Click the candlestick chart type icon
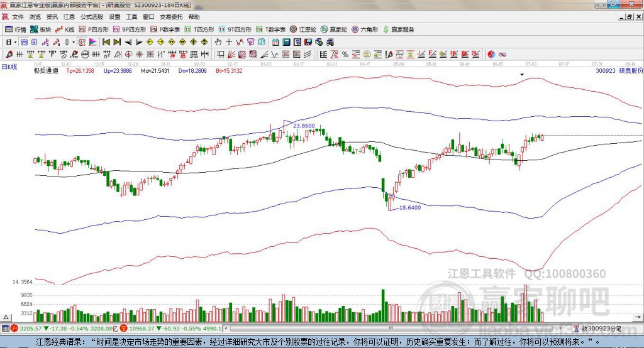Screen dimensions: 644x348 coord(67,42)
